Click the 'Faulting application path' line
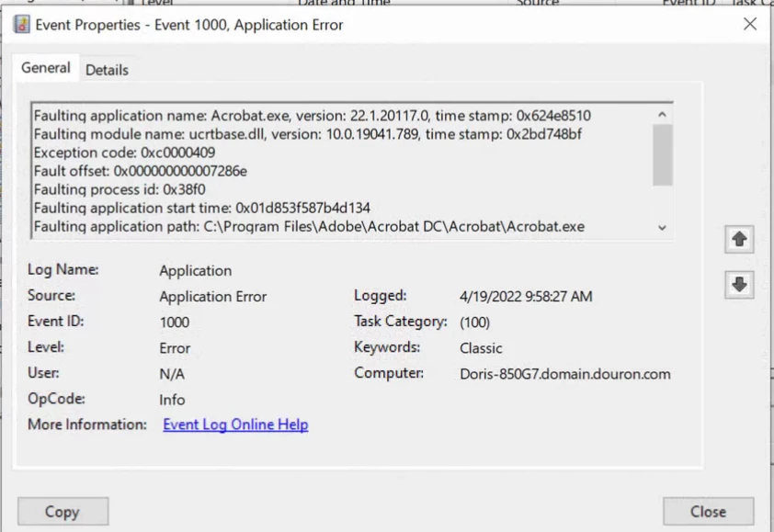The width and height of the screenshot is (774, 532). [309, 227]
